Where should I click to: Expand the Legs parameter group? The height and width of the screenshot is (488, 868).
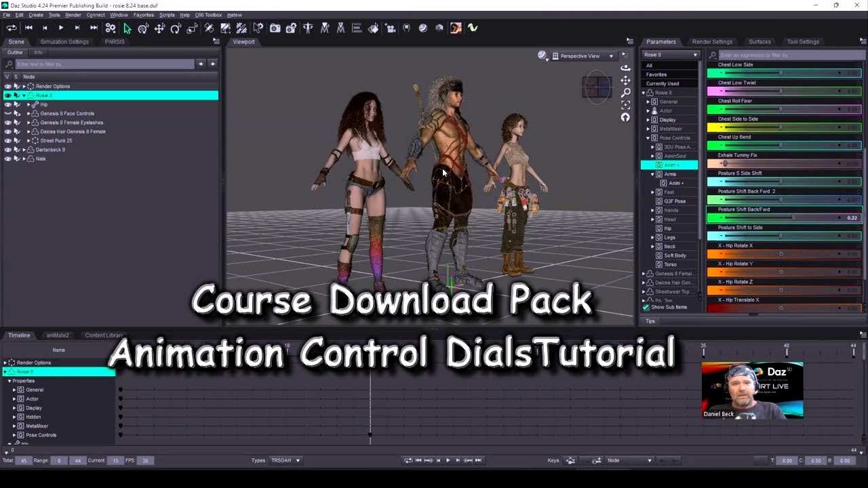[652, 237]
